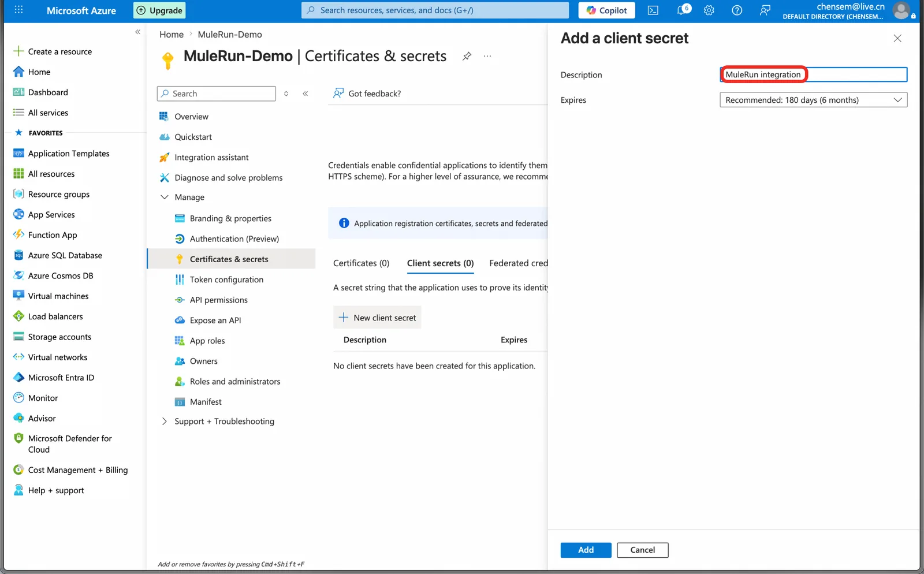Open Dashboard in the sidebar
The height and width of the screenshot is (574, 924).
click(48, 92)
